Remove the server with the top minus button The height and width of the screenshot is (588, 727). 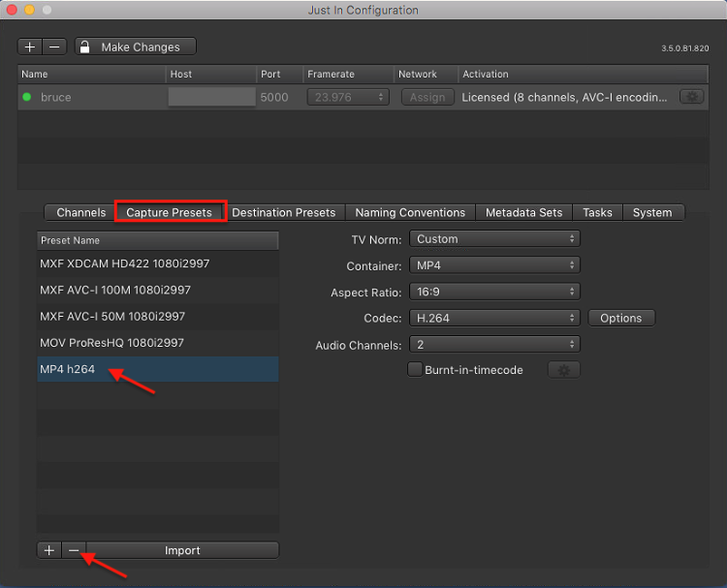pyautogui.click(x=54, y=47)
